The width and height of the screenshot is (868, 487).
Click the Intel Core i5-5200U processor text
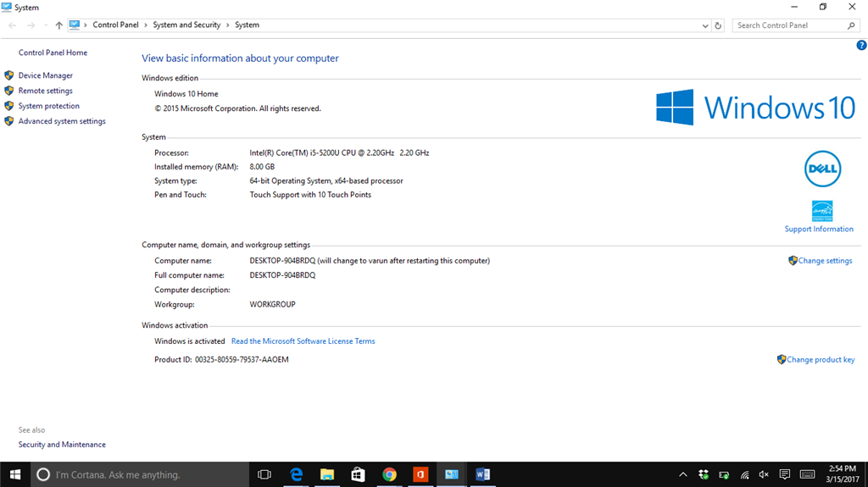point(339,152)
